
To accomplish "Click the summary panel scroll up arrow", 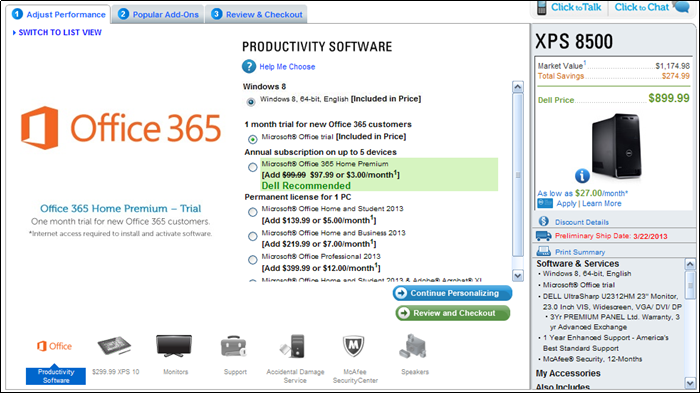I will pos(690,264).
